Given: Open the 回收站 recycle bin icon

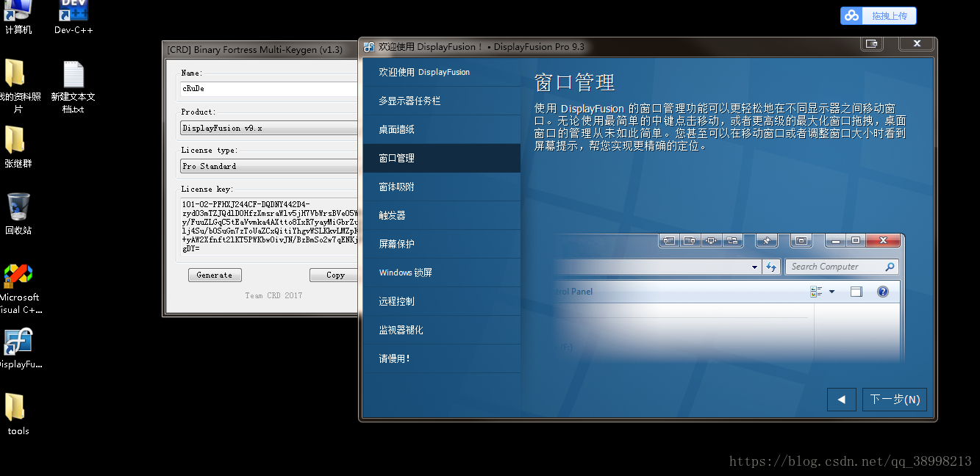Looking at the screenshot, I should [x=18, y=213].
